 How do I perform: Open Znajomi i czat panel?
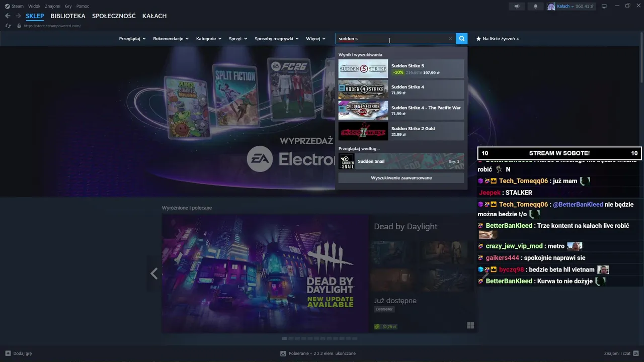tap(621, 353)
